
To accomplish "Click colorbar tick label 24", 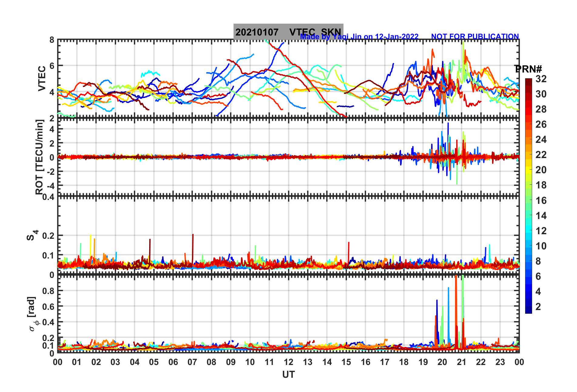I will tap(541, 140).
